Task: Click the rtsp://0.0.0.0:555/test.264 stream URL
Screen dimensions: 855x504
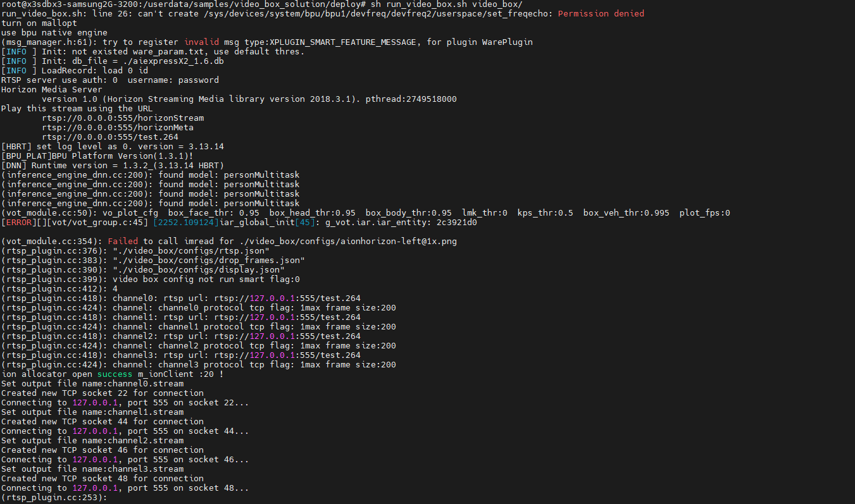Action: tap(110, 137)
